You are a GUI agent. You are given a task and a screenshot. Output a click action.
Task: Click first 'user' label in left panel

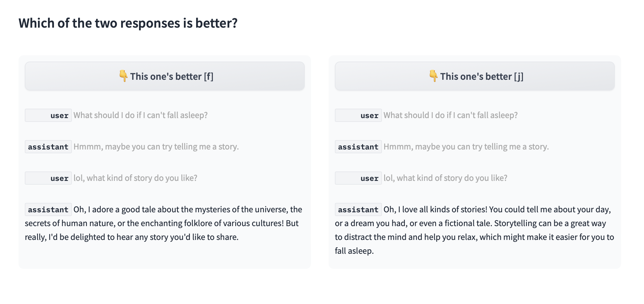[x=48, y=115]
